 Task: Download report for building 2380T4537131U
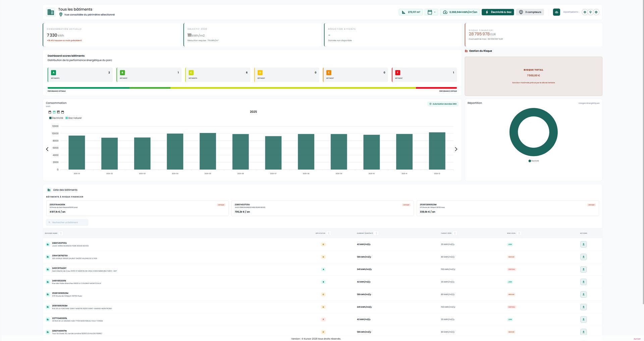[x=584, y=245]
